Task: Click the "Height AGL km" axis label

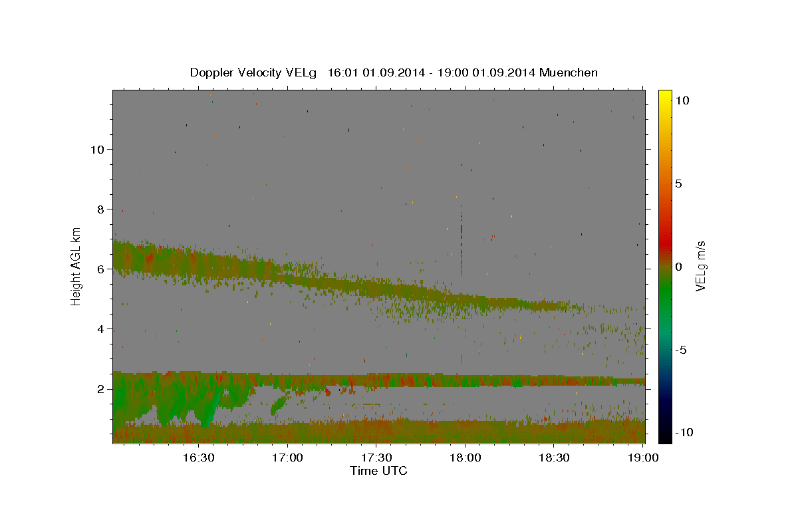Action: click(x=76, y=266)
